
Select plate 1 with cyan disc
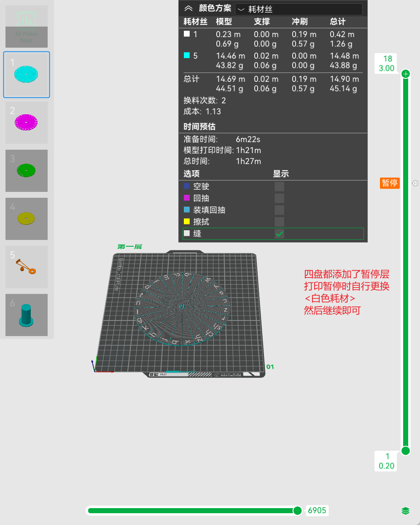27,75
